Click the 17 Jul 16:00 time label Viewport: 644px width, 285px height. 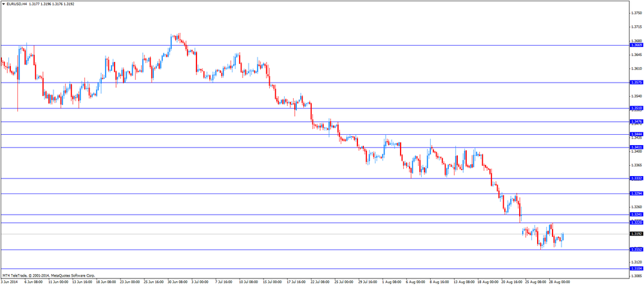(296, 282)
